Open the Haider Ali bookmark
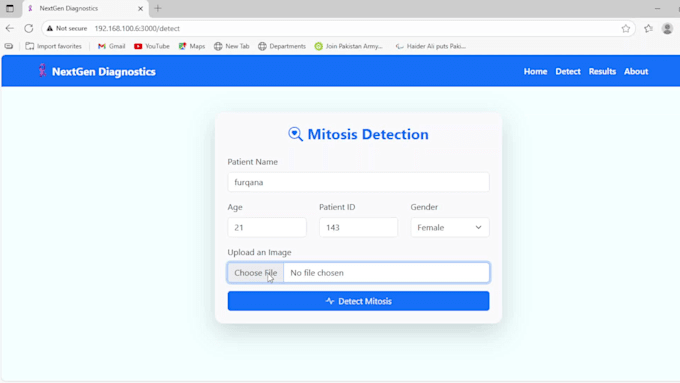The height and width of the screenshot is (383, 680). pyautogui.click(x=431, y=46)
